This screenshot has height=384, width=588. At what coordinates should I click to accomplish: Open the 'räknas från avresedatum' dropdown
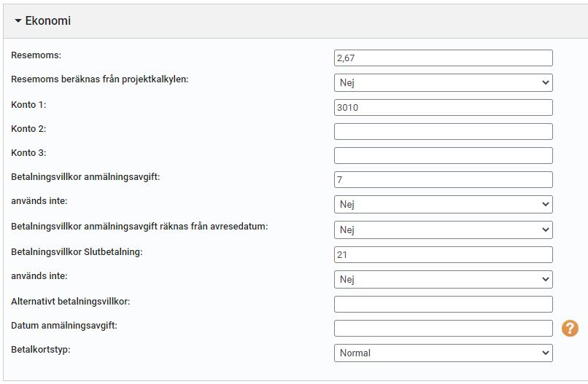tap(444, 230)
